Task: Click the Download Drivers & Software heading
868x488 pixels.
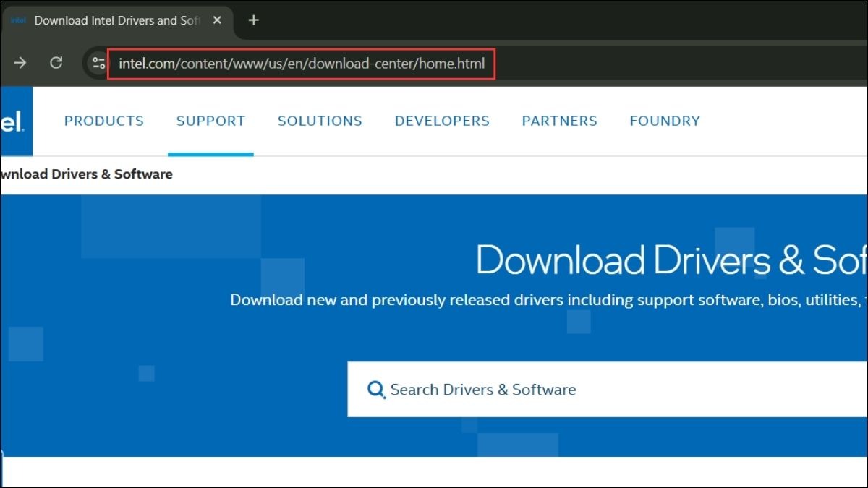Action: 671,260
